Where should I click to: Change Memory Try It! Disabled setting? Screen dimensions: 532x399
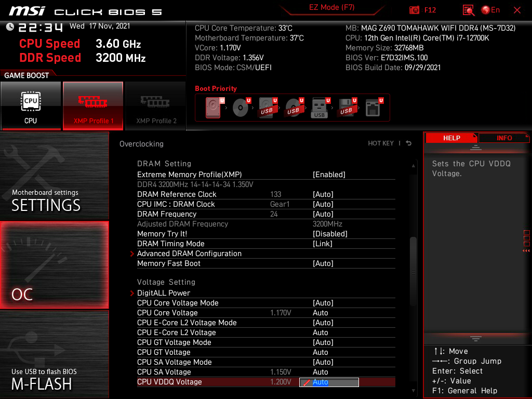tap(330, 233)
